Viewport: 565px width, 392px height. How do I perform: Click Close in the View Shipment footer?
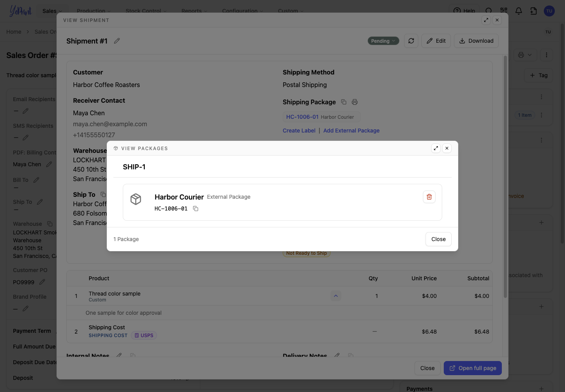(x=427, y=368)
